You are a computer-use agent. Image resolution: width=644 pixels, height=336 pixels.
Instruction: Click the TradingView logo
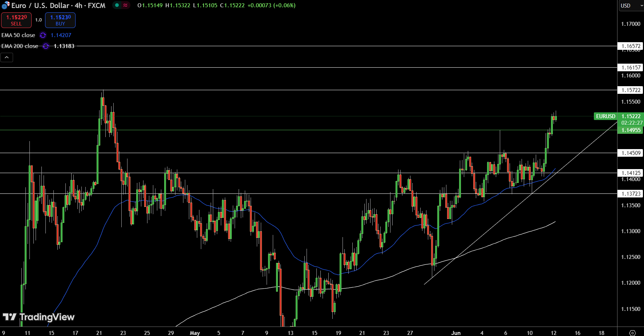39,317
